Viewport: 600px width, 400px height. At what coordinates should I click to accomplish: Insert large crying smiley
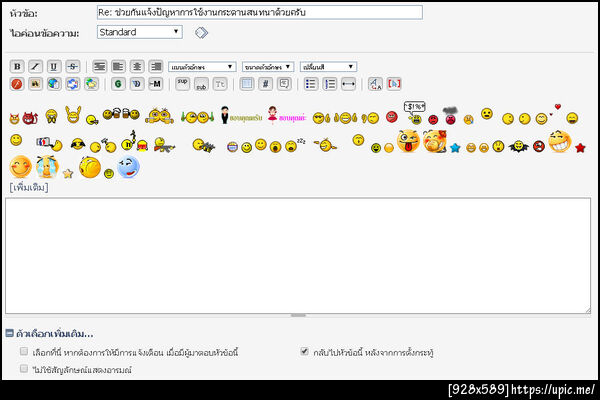pyautogui.click(x=47, y=167)
